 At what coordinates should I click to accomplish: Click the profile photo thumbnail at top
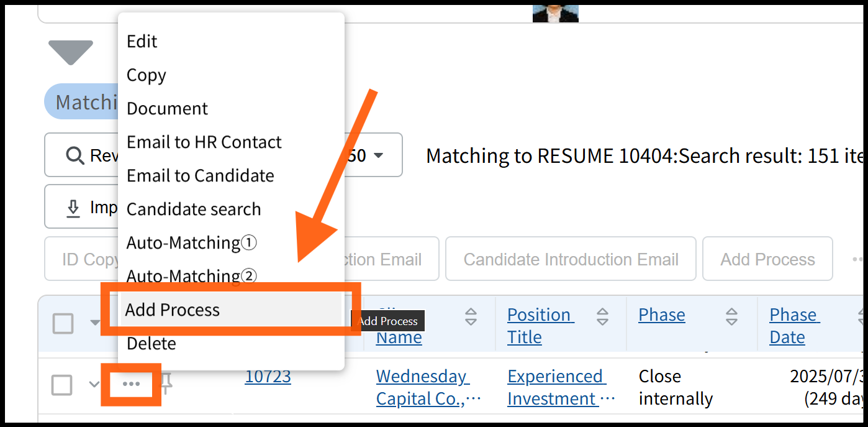(x=555, y=12)
